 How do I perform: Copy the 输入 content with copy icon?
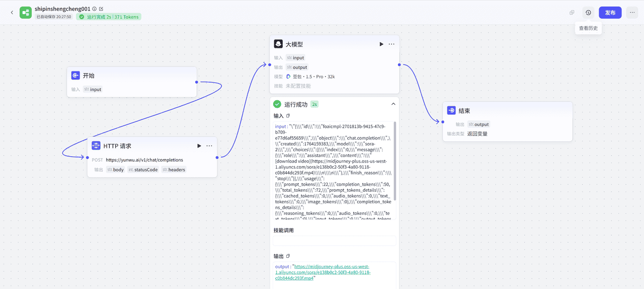tap(288, 116)
